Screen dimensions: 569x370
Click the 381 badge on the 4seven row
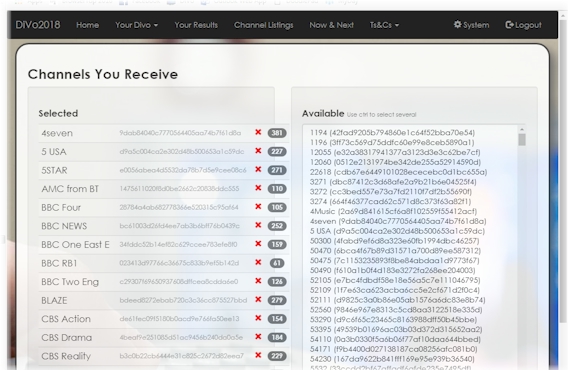[x=277, y=133]
